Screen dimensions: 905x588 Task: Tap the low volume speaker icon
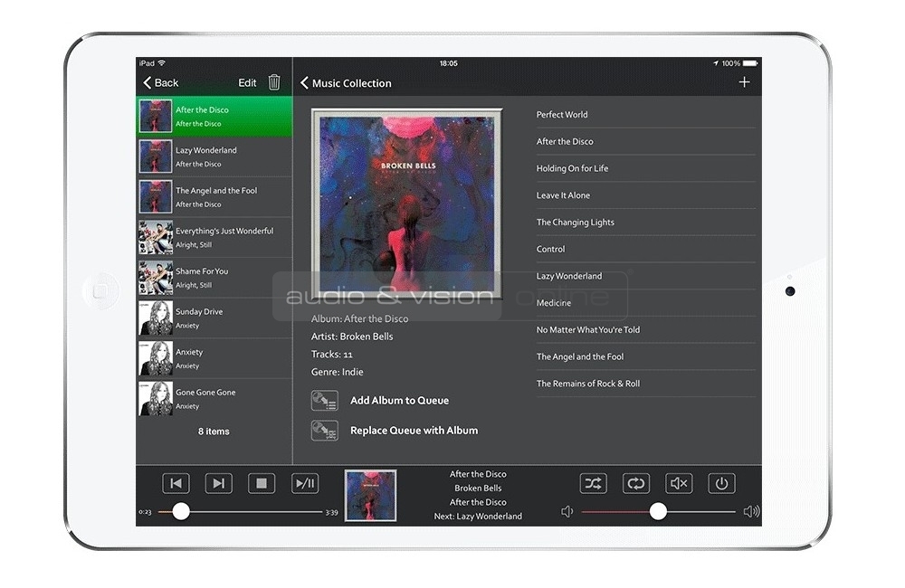coord(567,511)
